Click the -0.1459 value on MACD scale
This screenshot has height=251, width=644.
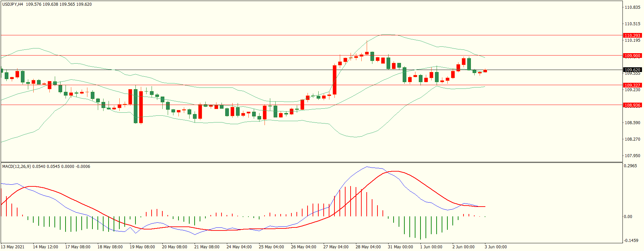631,241
